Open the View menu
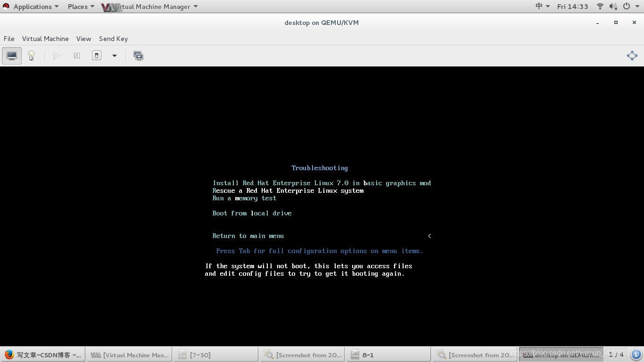Image resolution: width=644 pixels, height=362 pixels. point(83,39)
